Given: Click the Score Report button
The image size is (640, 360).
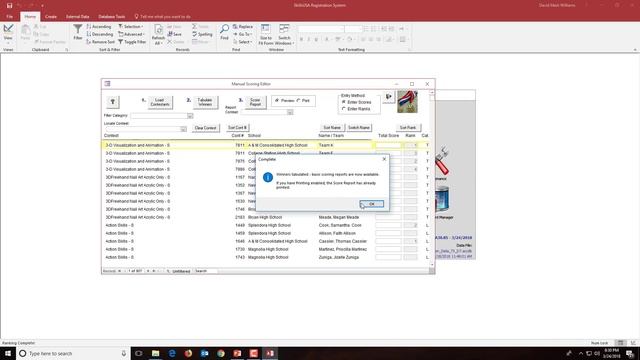Looking at the screenshot, I should tap(255, 102).
